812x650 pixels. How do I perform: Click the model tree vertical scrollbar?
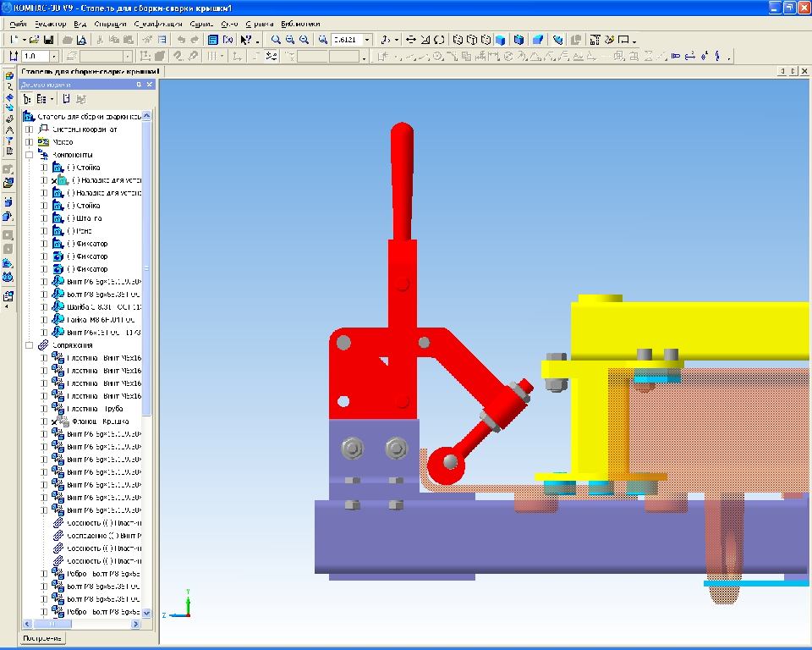click(146, 363)
